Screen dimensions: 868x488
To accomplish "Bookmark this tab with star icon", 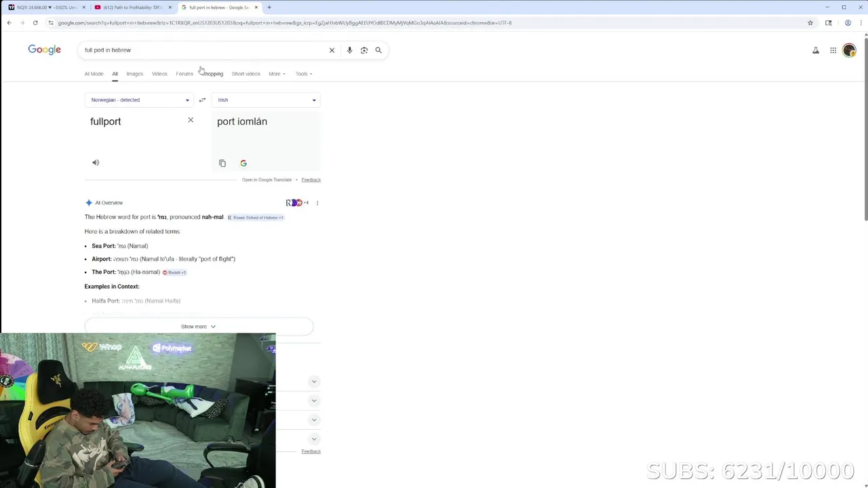I will [810, 22].
